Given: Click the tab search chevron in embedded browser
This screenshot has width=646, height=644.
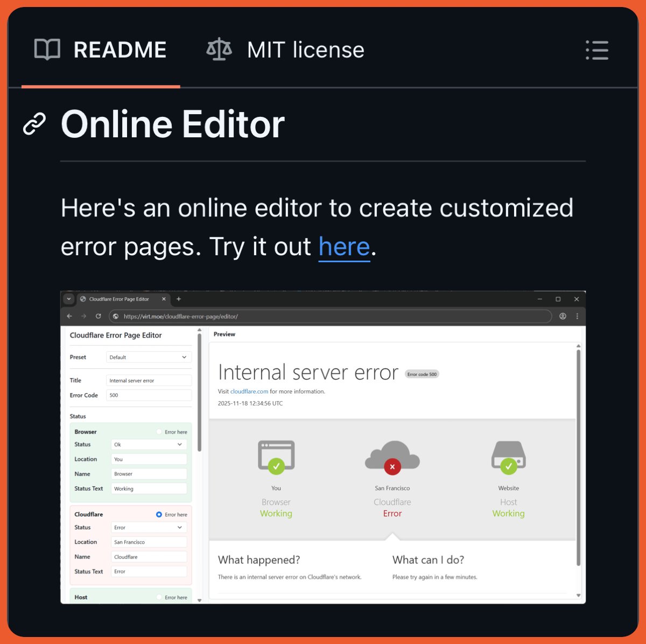Looking at the screenshot, I should click(x=69, y=299).
